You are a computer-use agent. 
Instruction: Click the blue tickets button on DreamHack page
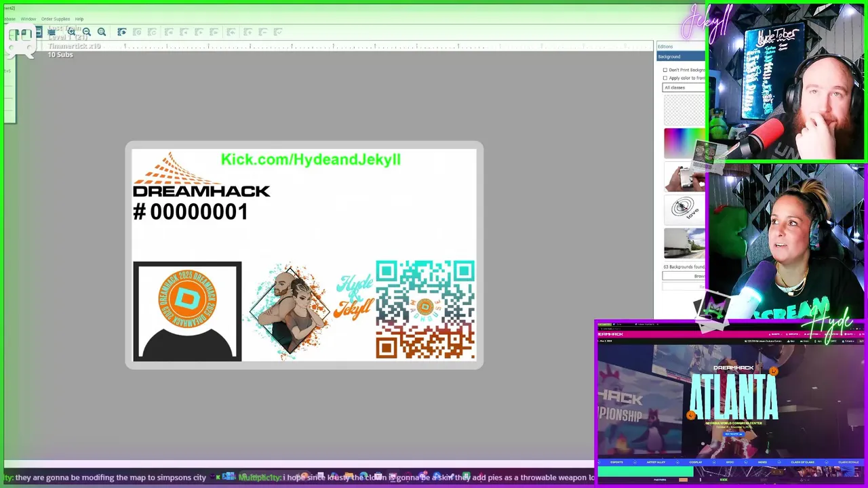(x=733, y=434)
